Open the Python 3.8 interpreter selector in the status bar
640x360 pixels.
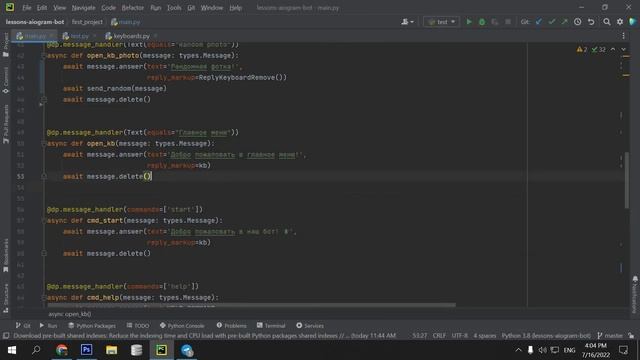tap(546, 336)
